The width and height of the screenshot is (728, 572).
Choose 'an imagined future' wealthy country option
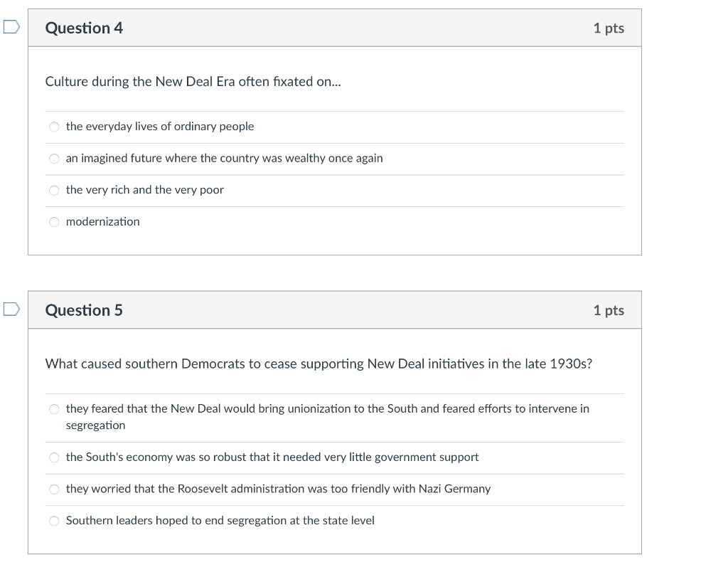click(54, 159)
